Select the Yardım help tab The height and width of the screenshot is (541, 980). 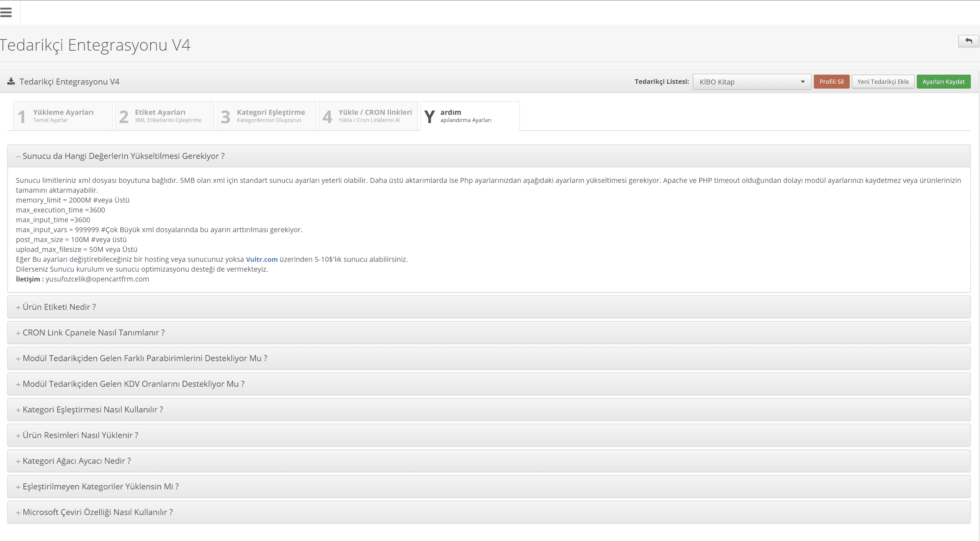[470, 116]
